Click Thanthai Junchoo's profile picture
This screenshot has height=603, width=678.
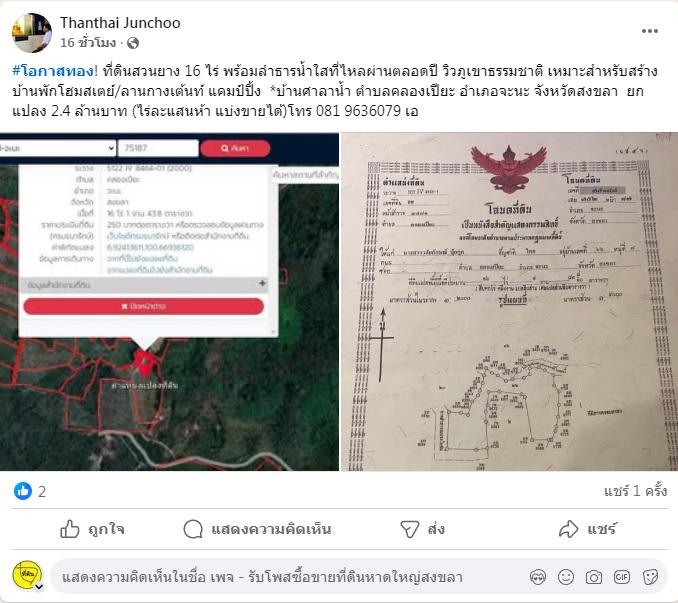(32, 33)
